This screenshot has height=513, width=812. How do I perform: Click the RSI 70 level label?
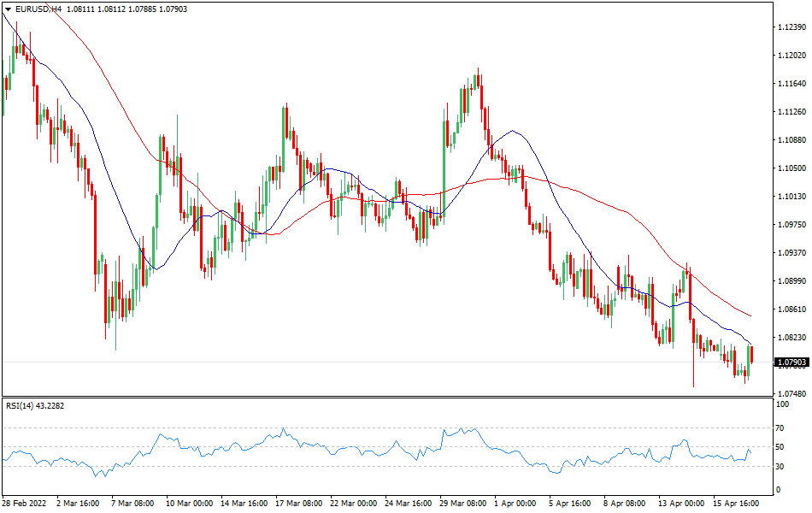(780, 427)
